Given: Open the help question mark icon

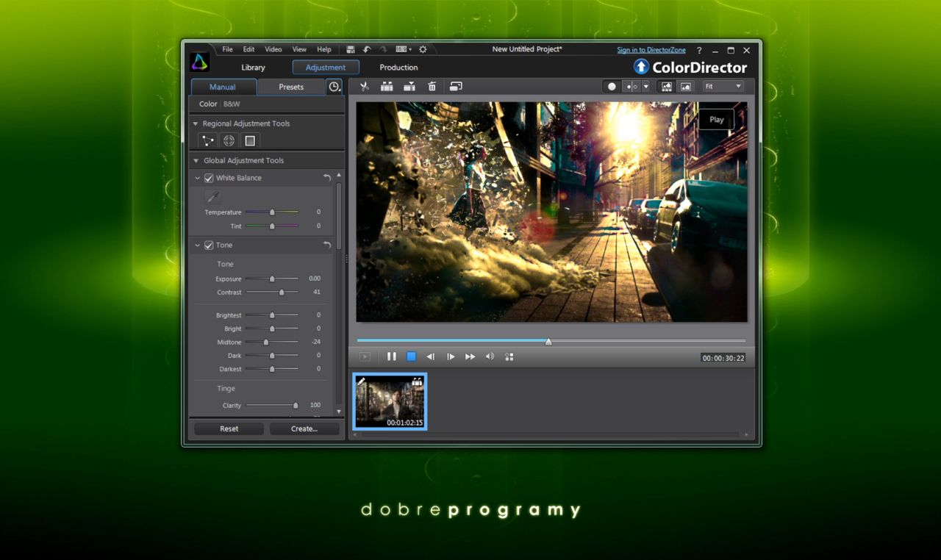Looking at the screenshot, I should tap(699, 50).
